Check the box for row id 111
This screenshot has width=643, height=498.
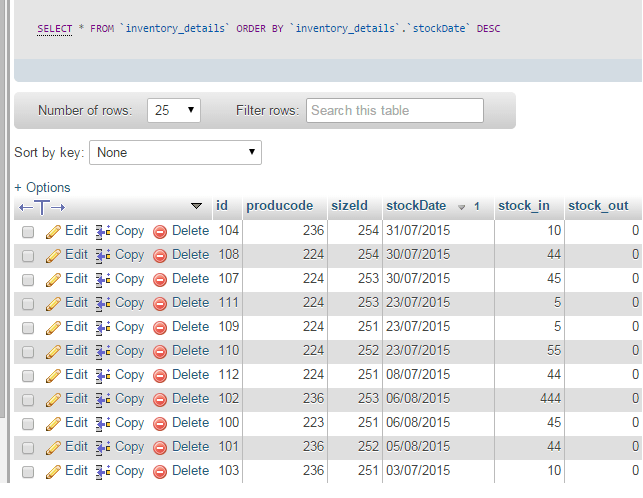click(x=28, y=304)
